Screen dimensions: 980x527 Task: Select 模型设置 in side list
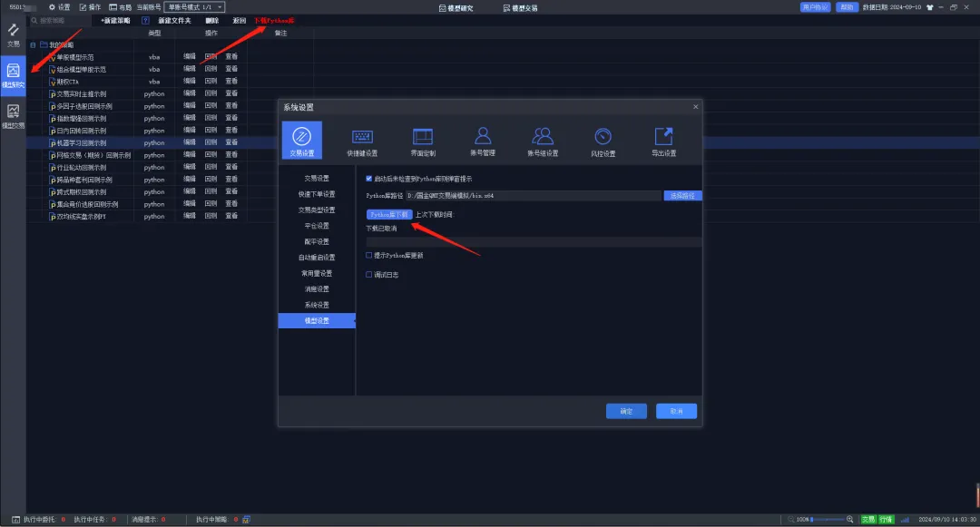317,320
